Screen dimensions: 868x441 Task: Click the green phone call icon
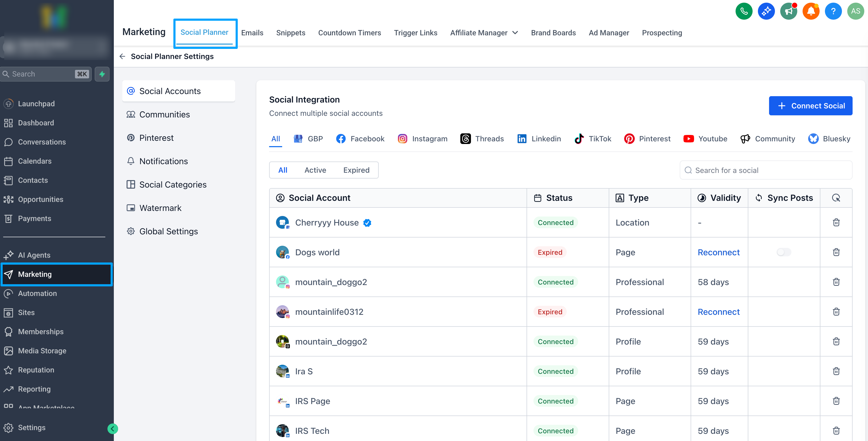(x=744, y=11)
